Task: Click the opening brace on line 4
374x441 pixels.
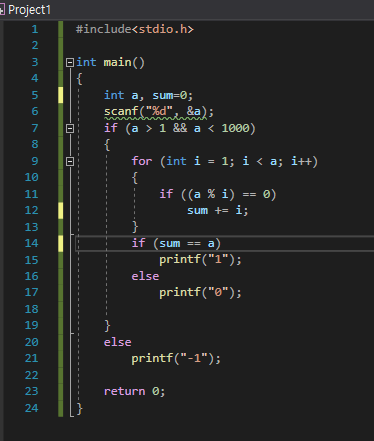Action: (x=79, y=79)
